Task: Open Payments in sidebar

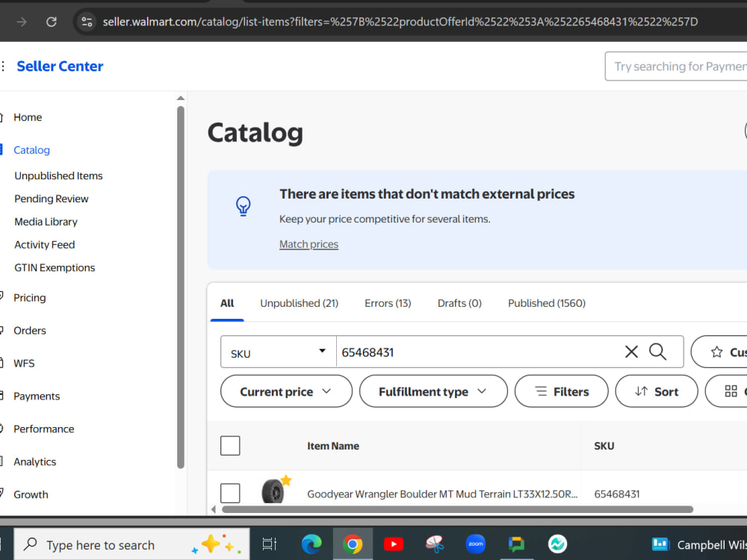Action: [37, 396]
